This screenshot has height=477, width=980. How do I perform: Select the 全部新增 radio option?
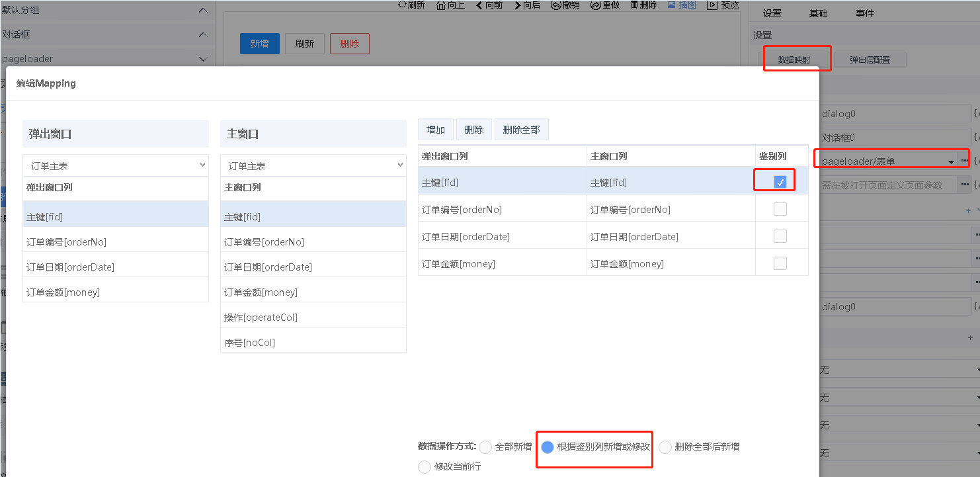[x=486, y=447]
